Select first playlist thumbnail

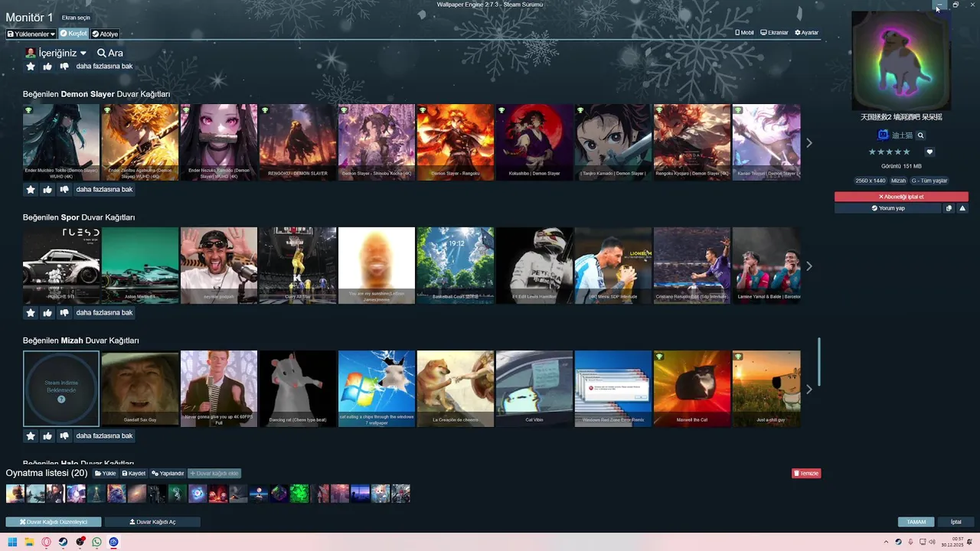[x=15, y=494]
